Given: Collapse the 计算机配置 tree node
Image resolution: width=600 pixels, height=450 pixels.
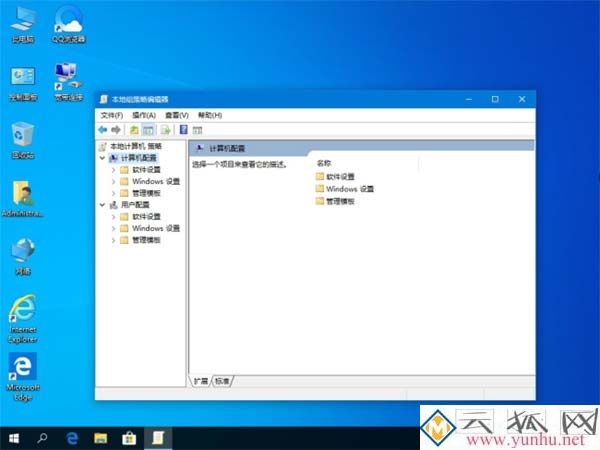Looking at the screenshot, I should [x=102, y=158].
